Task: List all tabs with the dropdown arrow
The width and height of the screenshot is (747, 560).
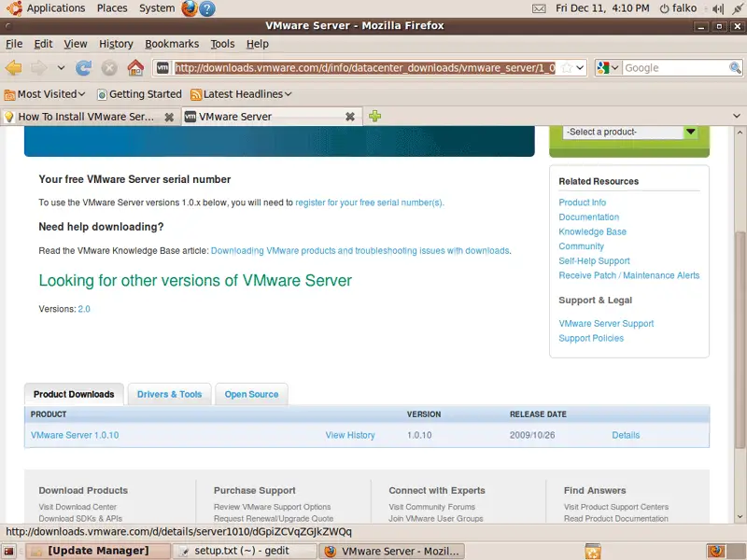Action: [x=737, y=116]
